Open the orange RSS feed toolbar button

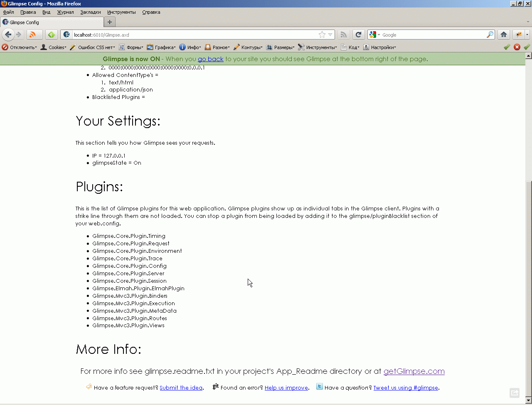[x=34, y=35]
